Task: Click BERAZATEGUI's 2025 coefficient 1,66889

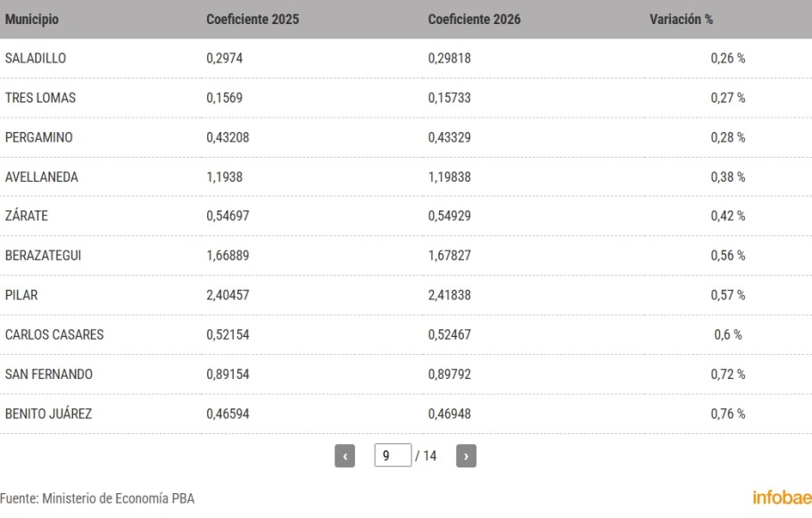Action: click(x=229, y=255)
